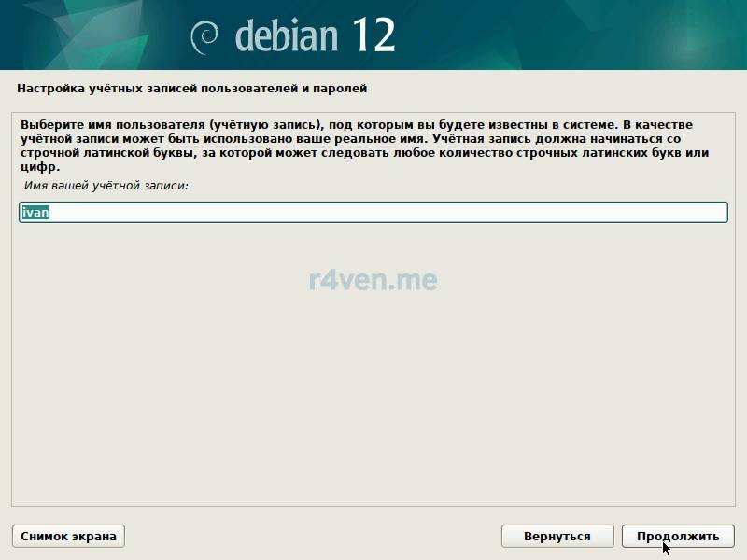Click the r4ven.me watermark

(x=373, y=279)
